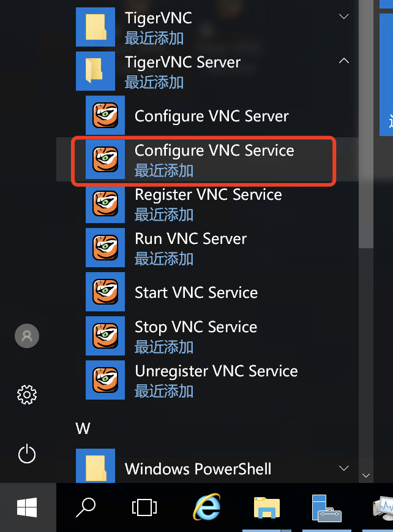This screenshot has height=532, width=393.
Task: Open Run VNC Server app icon
Action: point(105,248)
